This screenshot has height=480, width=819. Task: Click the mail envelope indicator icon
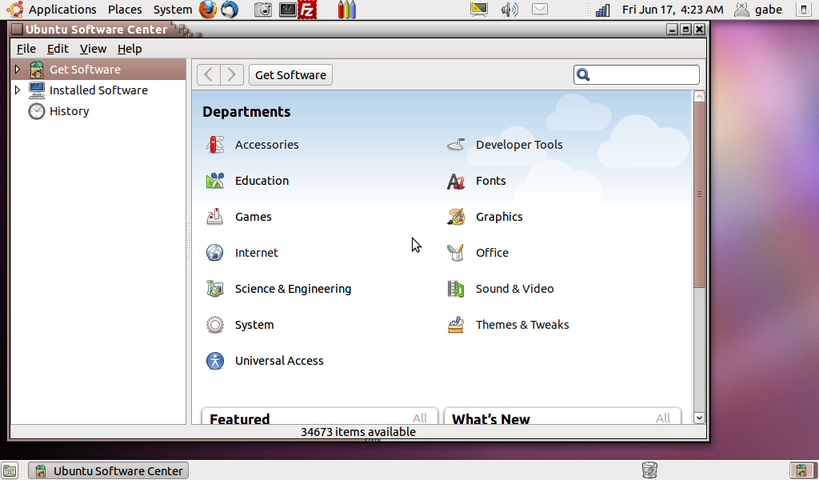[540, 9]
